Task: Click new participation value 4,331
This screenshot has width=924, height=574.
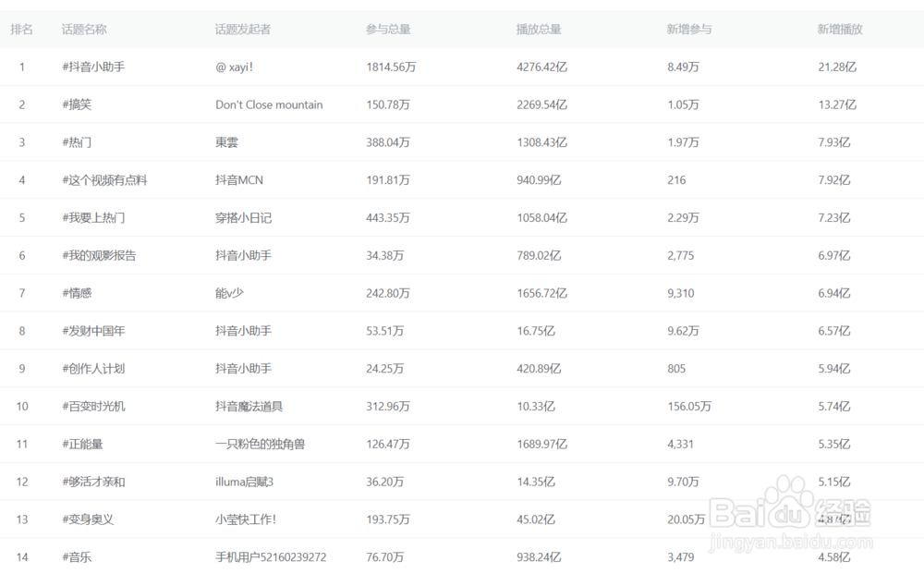Action: [x=681, y=445]
